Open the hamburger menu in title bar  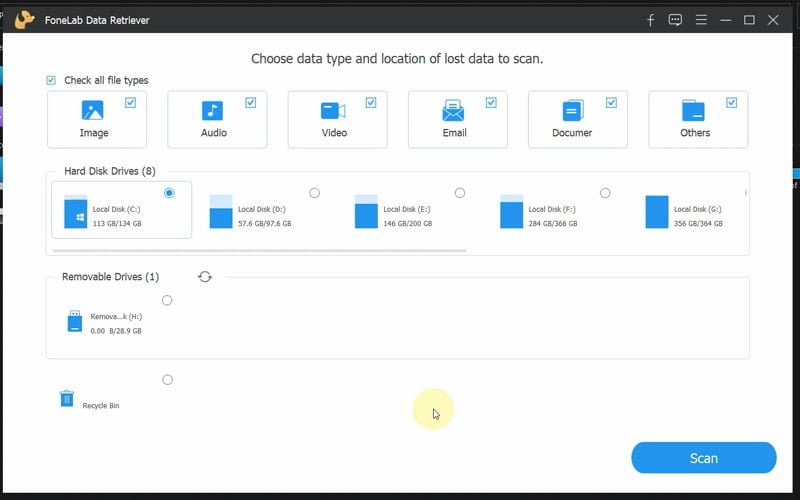coord(701,20)
